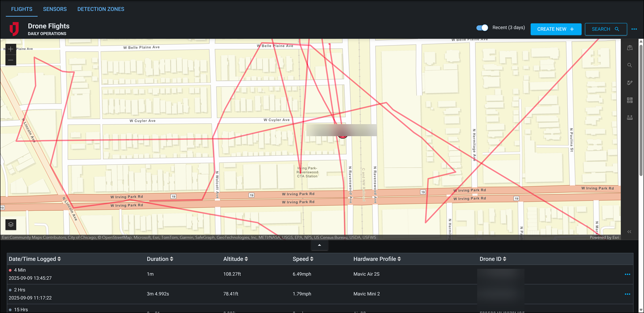Disable the Recent (3 days) filter toggle
This screenshot has height=313, width=644.
(482, 27)
